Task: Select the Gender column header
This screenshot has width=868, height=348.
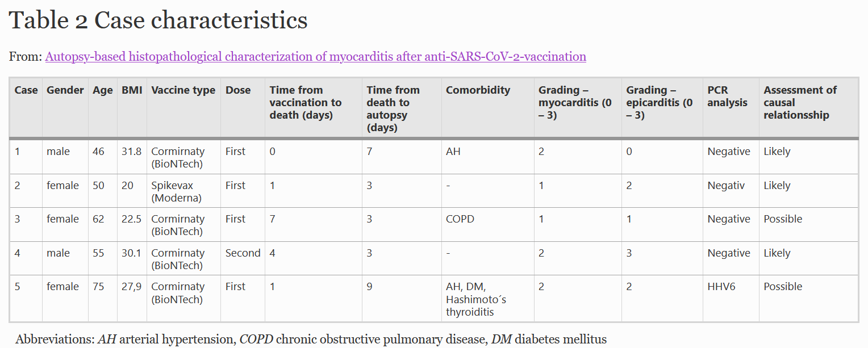Action: 65,90
